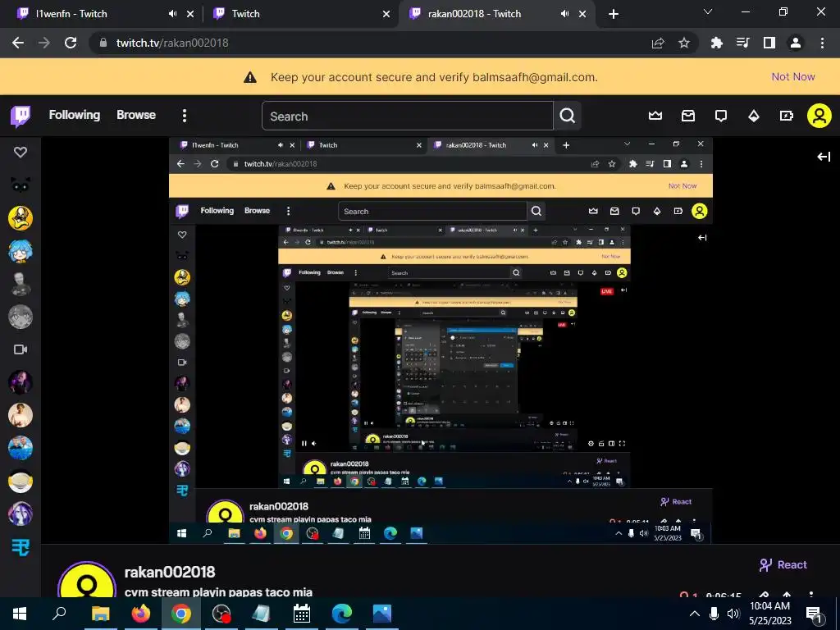Mute audio on rakan002018 tab speaker icon
The width and height of the screenshot is (840, 630).
pyautogui.click(x=564, y=14)
